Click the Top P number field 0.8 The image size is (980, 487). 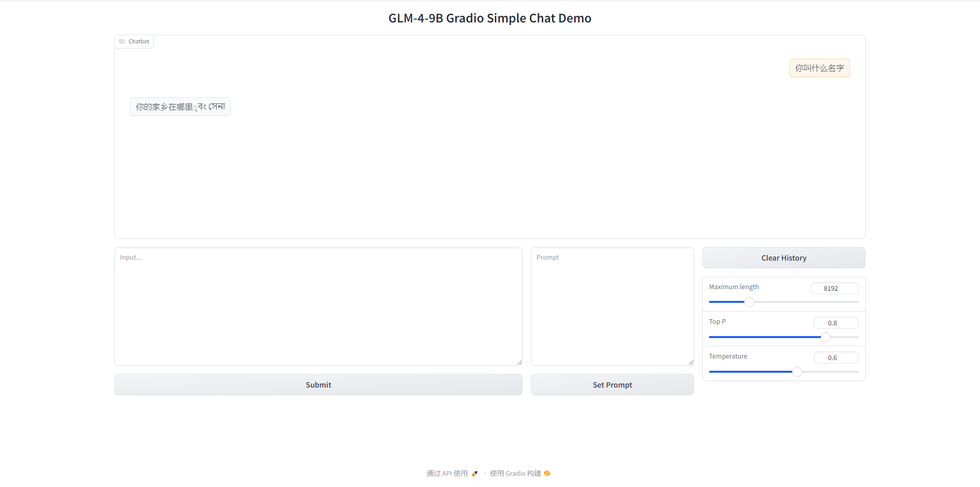(836, 323)
